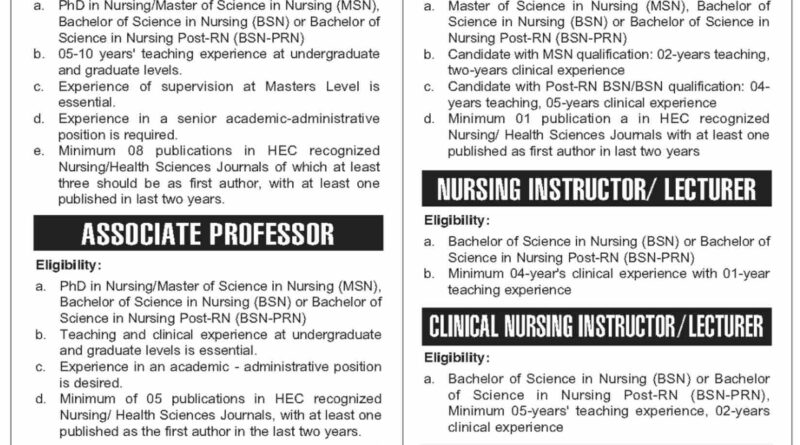Screen dimensions: 800x445
Task: Click the CLINICAL NURSING INSTRUCTOR/LECTURER heading banner
Action: pos(597,325)
